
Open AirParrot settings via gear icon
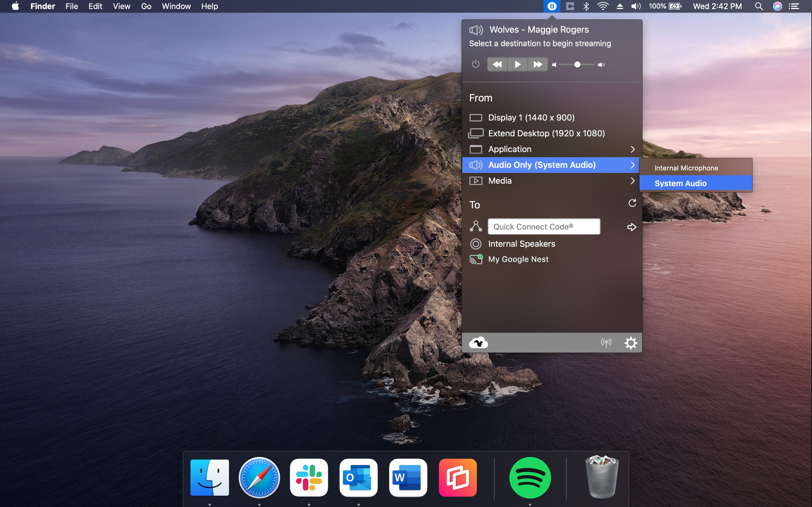click(x=631, y=342)
